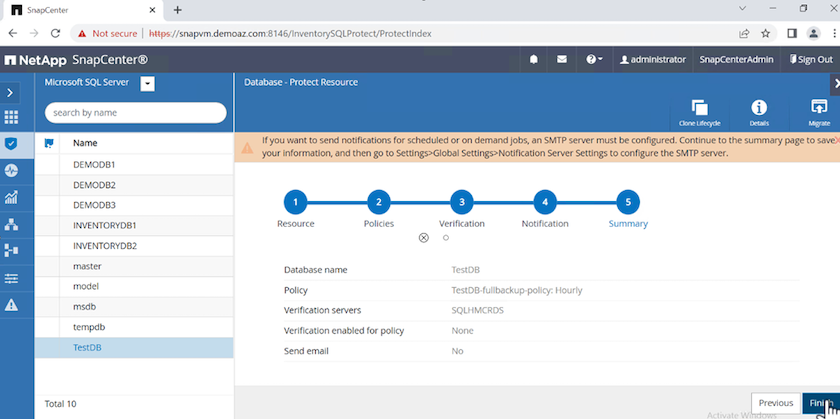Open the tab search chevron

(742, 8)
